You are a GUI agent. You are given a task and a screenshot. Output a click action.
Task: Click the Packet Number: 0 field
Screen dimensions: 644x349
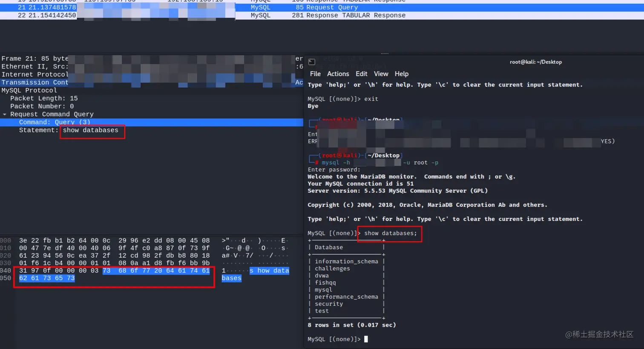[x=42, y=106]
